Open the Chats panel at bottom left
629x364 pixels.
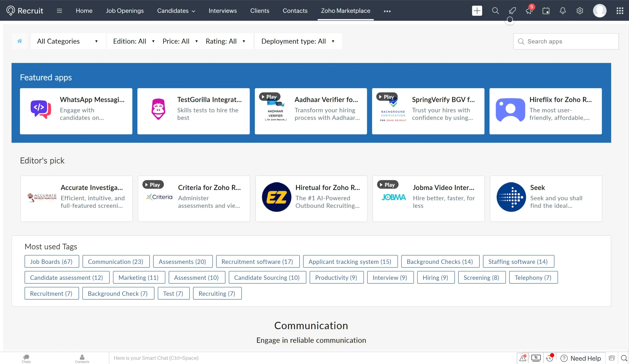point(26,358)
